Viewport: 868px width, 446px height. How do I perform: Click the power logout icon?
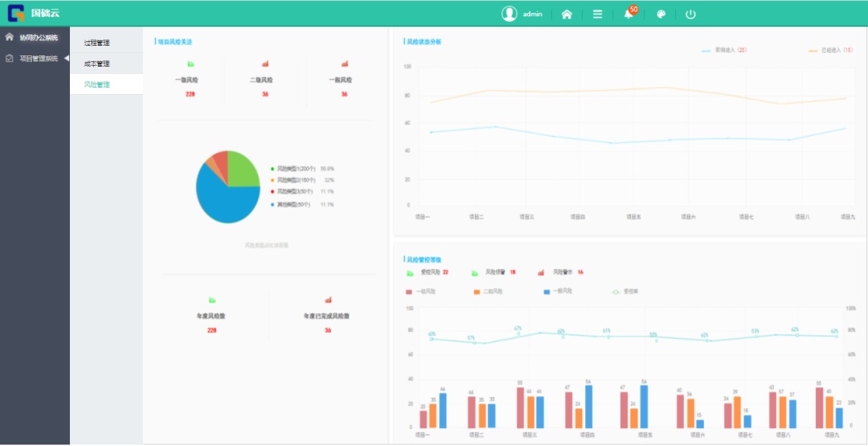click(x=690, y=14)
